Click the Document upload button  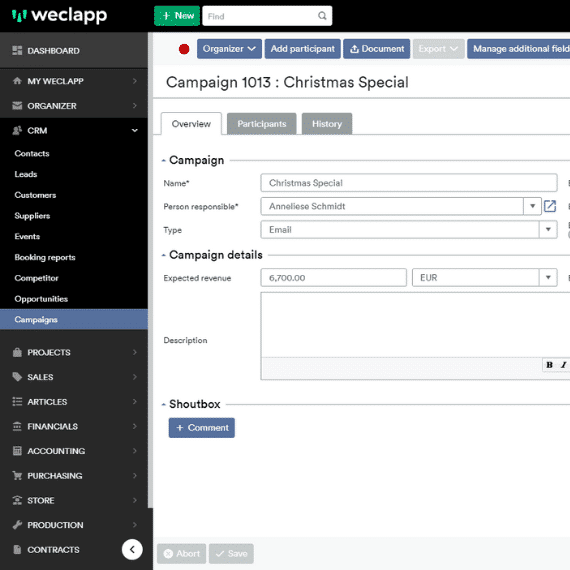(377, 49)
